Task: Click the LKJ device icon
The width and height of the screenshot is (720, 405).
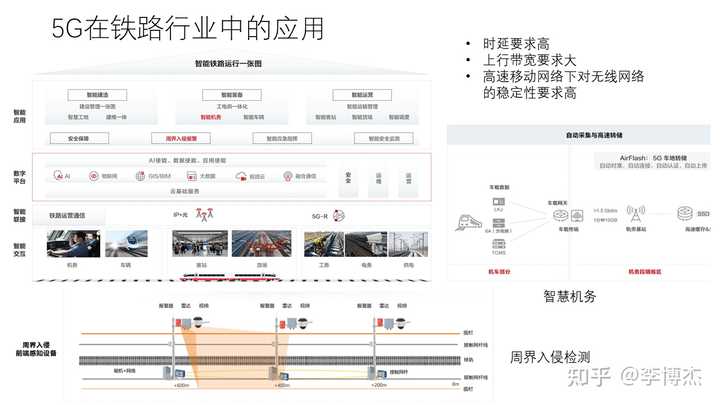Action: coord(499,202)
